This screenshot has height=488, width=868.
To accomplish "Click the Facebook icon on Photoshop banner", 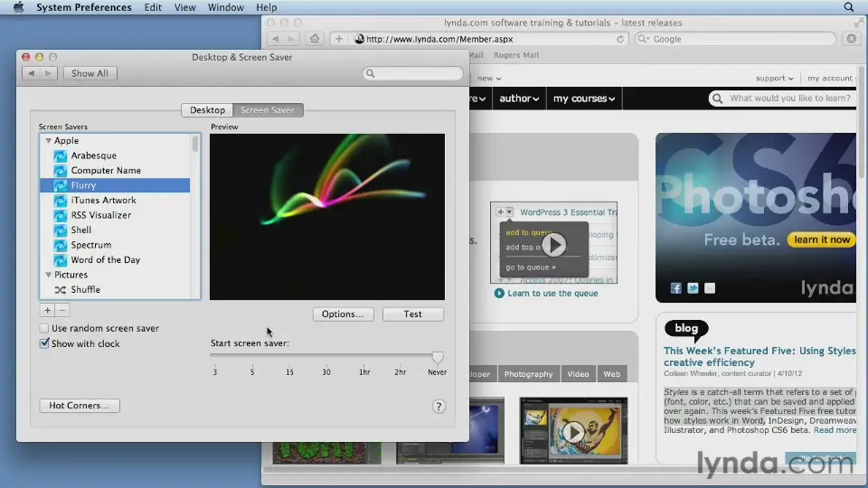I will (x=676, y=288).
